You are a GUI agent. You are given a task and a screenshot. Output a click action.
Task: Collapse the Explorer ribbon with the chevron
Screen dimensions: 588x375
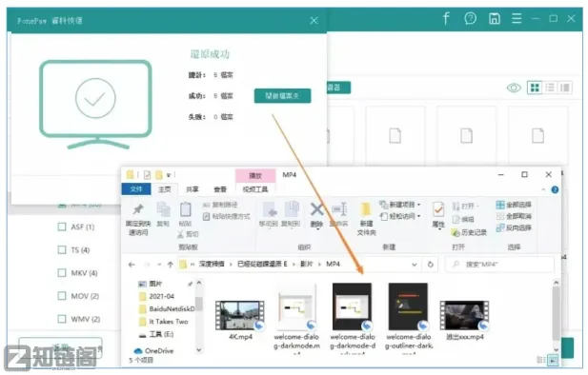click(x=543, y=190)
